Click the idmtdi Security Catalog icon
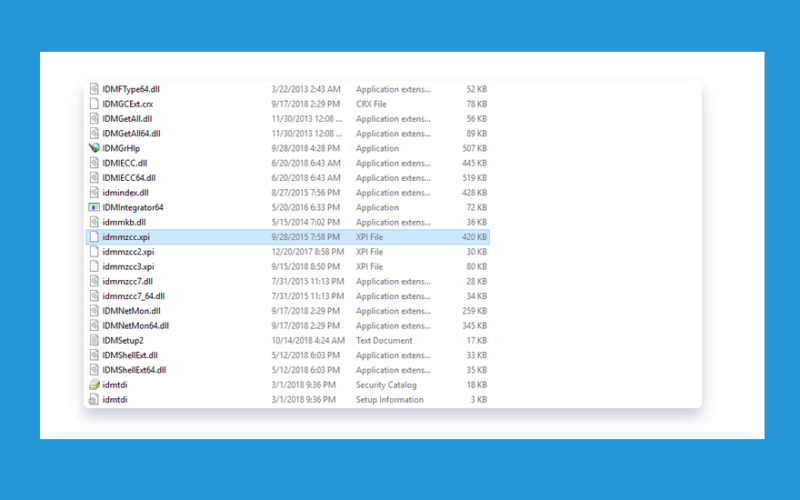Viewport: 800px width, 500px height. tap(94, 385)
